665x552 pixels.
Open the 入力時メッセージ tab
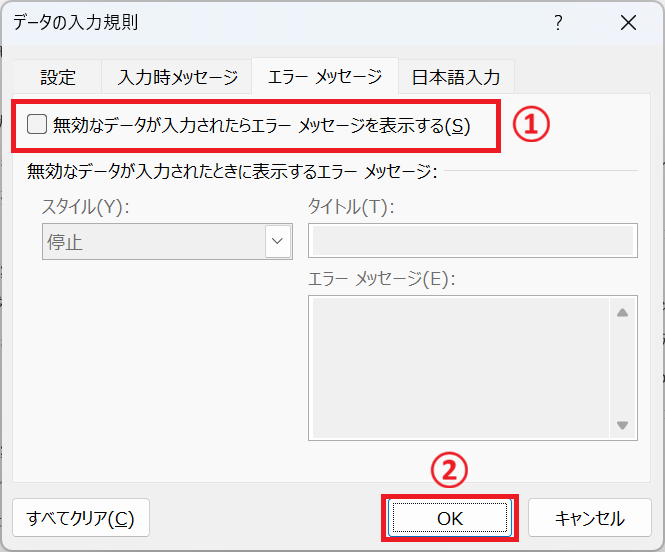177,76
